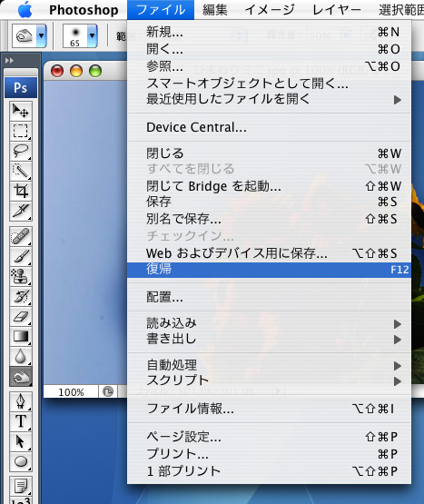Open the イメージ menu
The width and height of the screenshot is (424, 504).
[x=270, y=10]
